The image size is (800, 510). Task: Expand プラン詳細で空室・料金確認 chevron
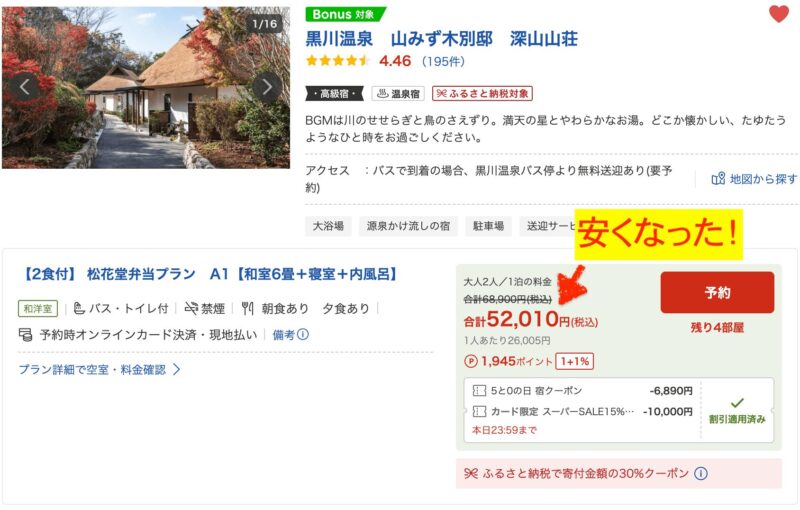(x=177, y=369)
